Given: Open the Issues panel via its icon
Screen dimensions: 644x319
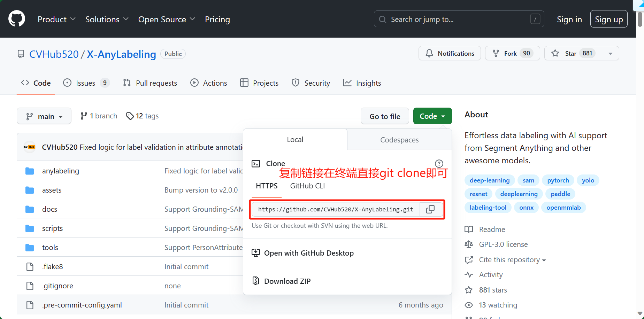Looking at the screenshot, I should click(67, 83).
